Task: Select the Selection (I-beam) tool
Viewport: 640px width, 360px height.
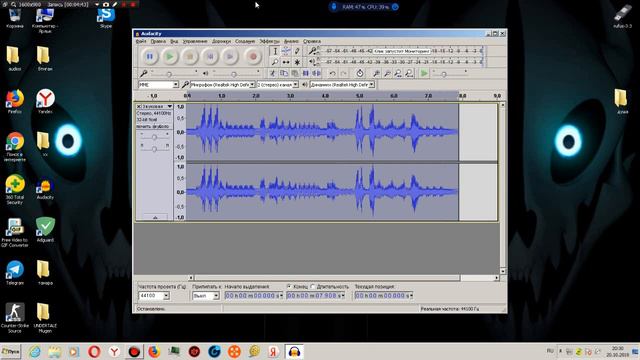Action: 275,51
